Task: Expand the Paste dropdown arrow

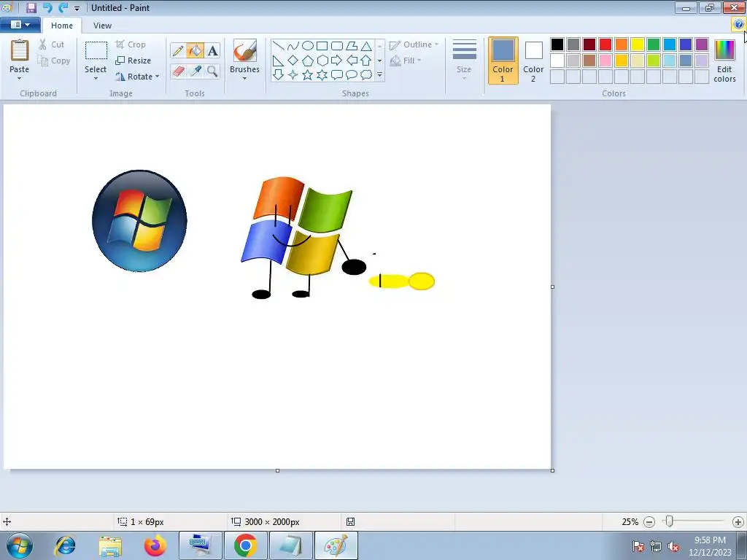Action: pos(20,79)
